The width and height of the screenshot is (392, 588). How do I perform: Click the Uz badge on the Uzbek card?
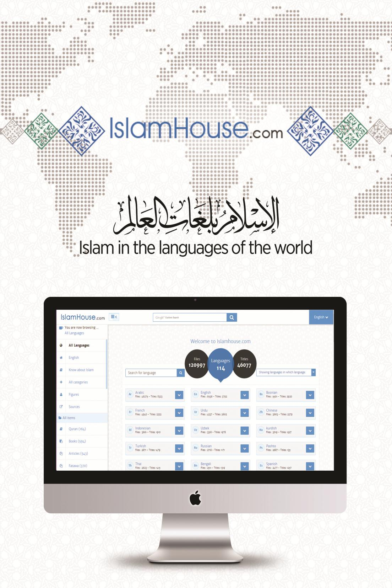pyautogui.click(x=195, y=430)
